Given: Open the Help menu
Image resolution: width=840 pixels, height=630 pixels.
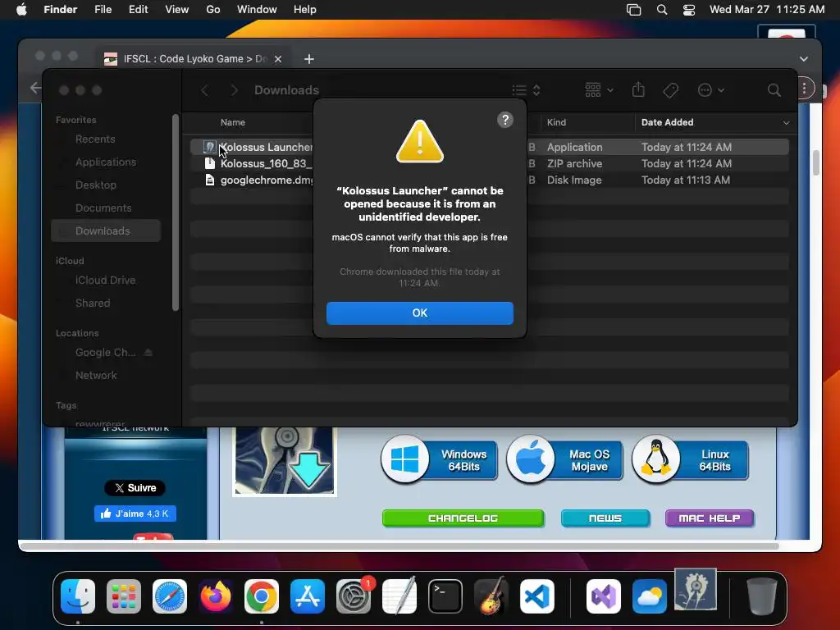Looking at the screenshot, I should [305, 10].
